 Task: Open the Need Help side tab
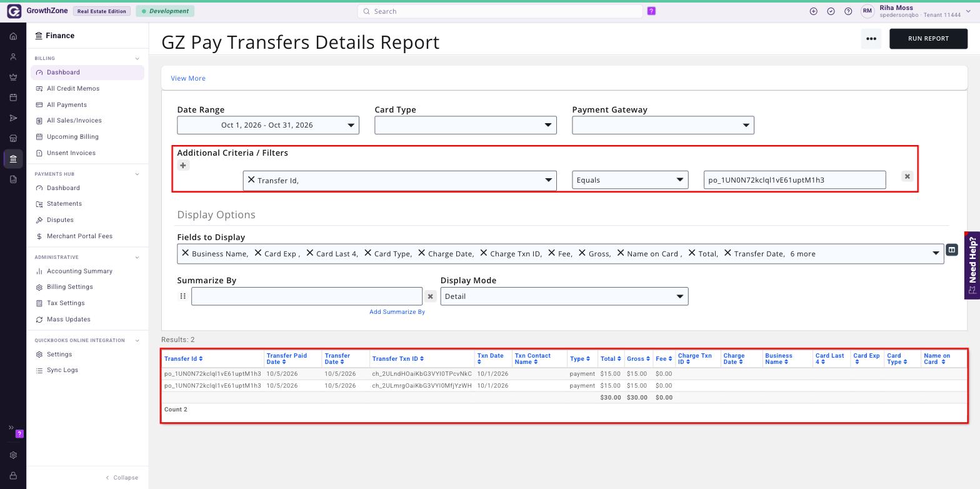click(972, 265)
